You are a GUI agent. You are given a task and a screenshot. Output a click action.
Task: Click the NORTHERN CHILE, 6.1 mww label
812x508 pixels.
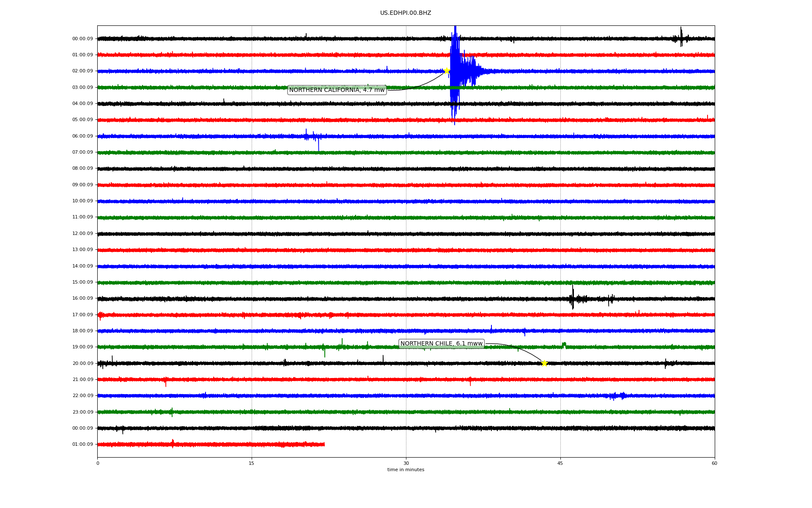pos(441,344)
